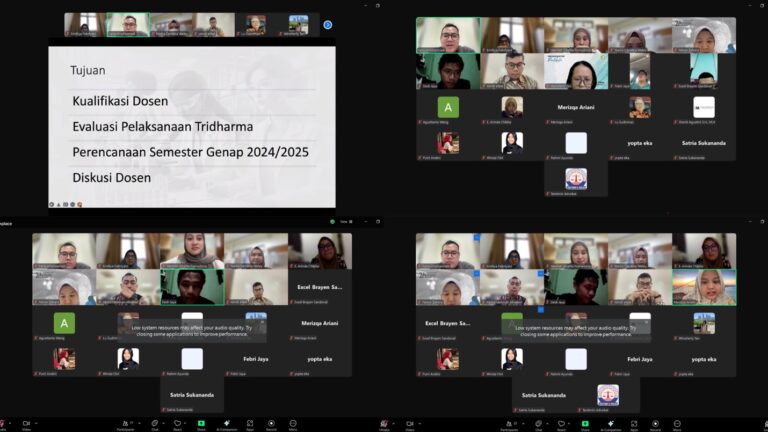The height and width of the screenshot is (432, 768).
Task: Click green Share button in bottom-left window
Action: [201, 424]
